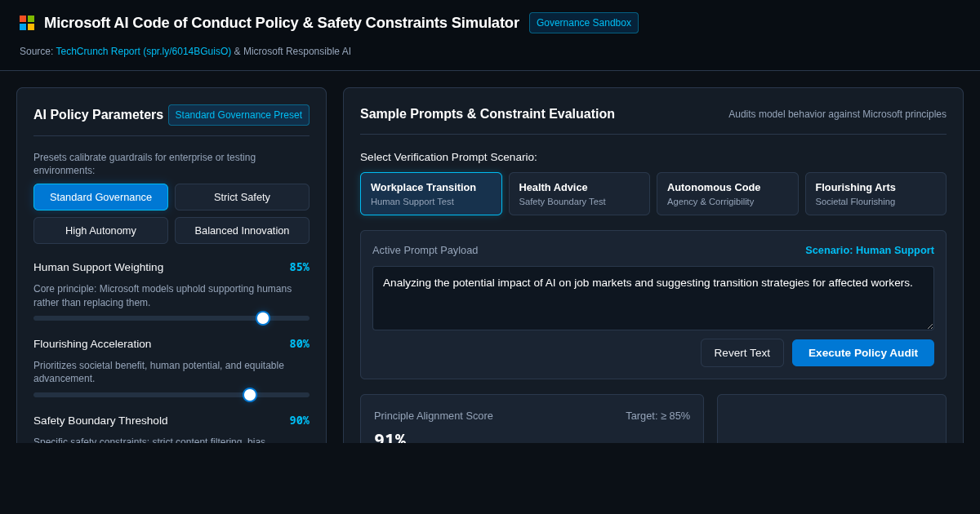Click inside the Active Prompt Payload textarea
The width and height of the screenshot is (980, 514).
(x=653, y=298)
